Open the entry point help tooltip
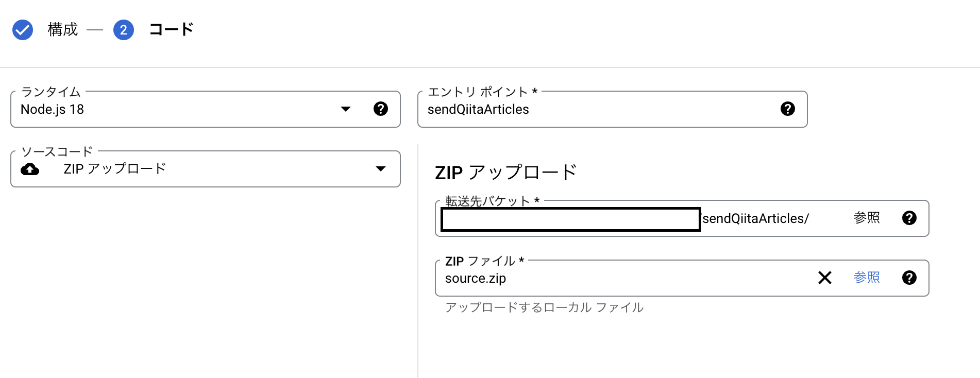The height and width of the screenshot is (378, 980). click(788, 109)
